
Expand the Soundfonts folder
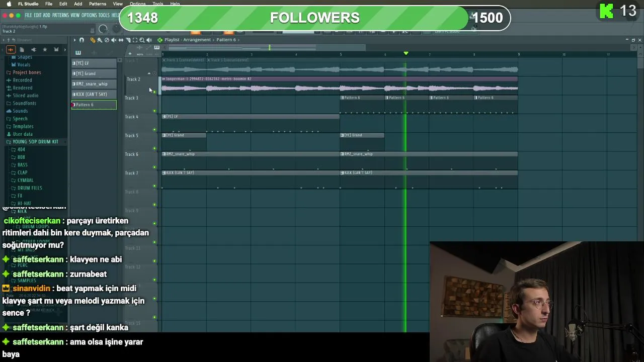tap(24, 104)
